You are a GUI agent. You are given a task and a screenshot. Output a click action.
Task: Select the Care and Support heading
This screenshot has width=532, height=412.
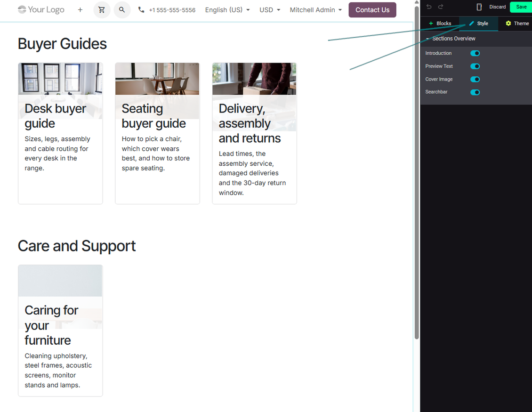(77, 246)
